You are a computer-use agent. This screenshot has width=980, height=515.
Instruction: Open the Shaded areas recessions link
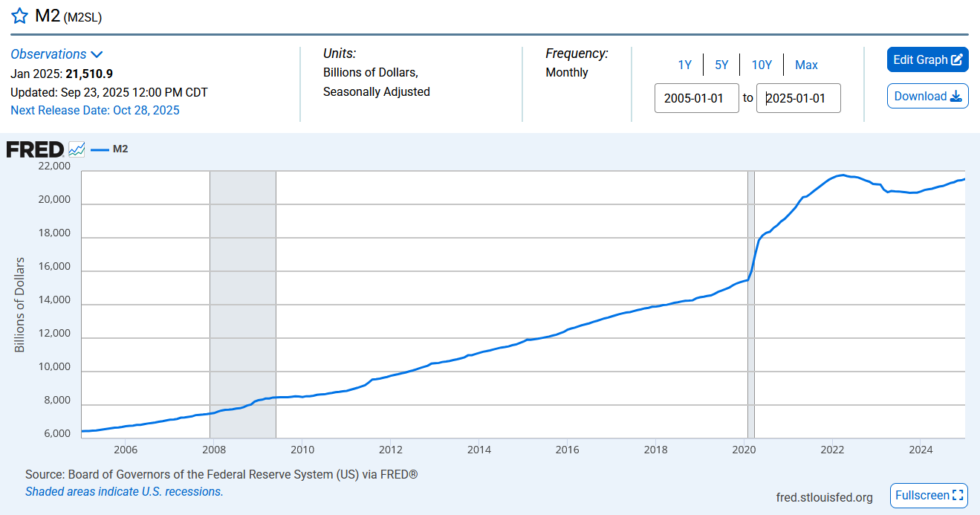[x=124, y=491]
